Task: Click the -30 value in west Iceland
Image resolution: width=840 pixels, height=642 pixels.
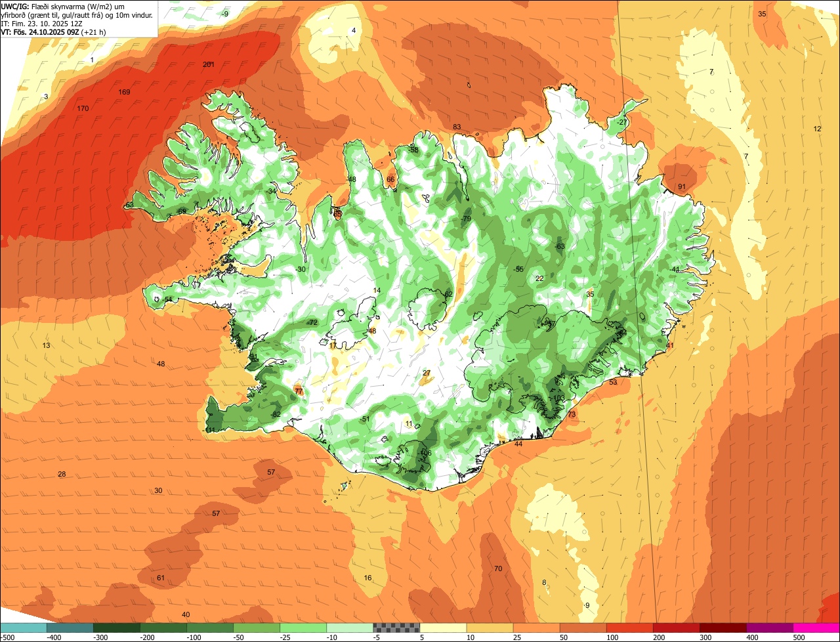Action: (301, 269)
